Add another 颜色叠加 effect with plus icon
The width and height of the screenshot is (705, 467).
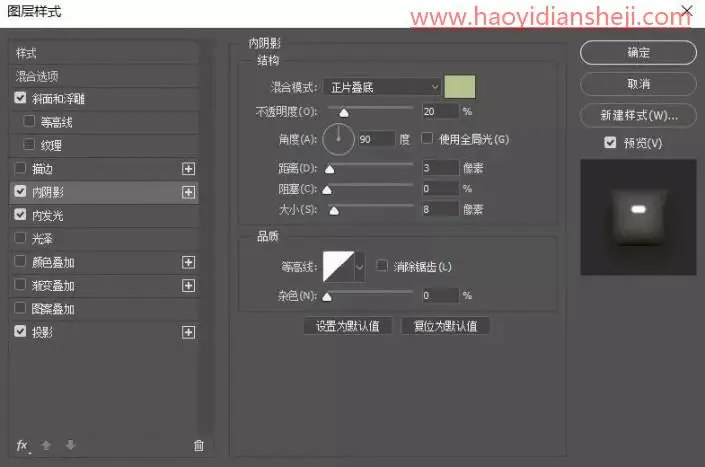click(x=188, y=262)
